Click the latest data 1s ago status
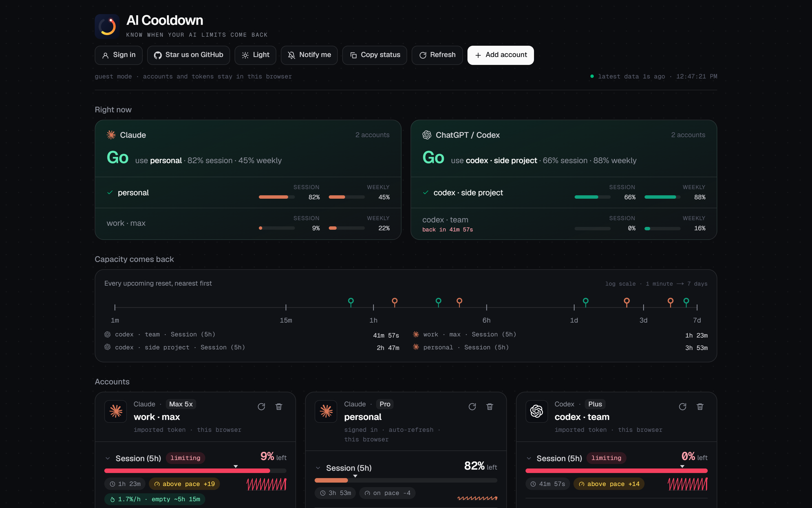Screen dimensions: 812x508 pos(627,76)
